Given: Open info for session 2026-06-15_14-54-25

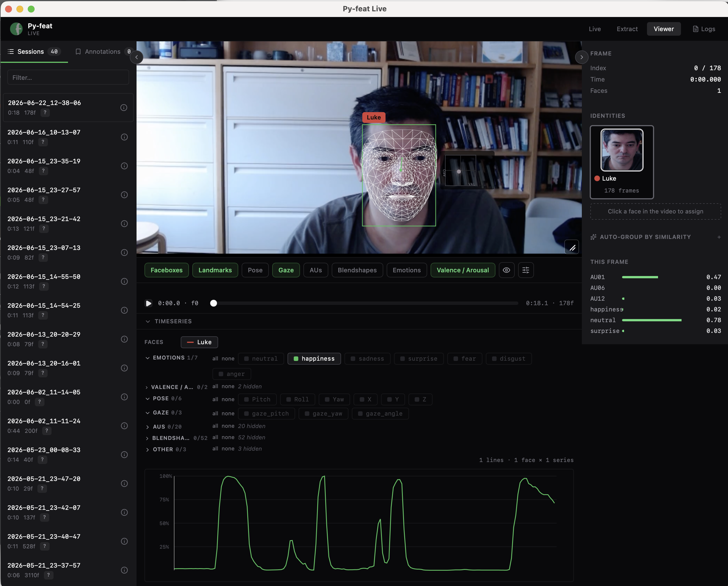Looking at the screenshot, I should click(124, 310).
